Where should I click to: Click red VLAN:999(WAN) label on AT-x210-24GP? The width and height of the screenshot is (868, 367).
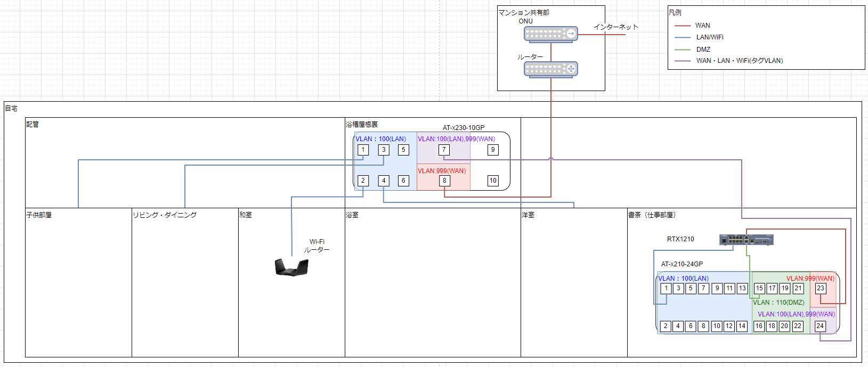[x=810, y=279]
